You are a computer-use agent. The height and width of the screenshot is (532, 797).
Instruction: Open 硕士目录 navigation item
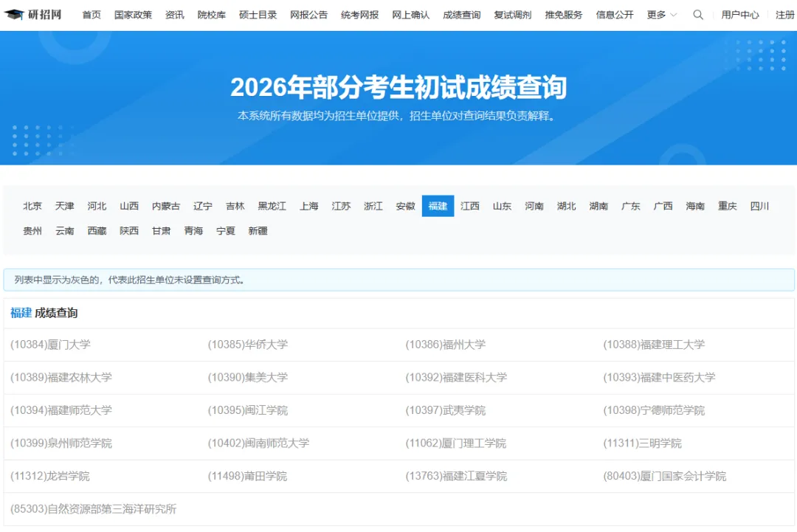tap(258, 15)
